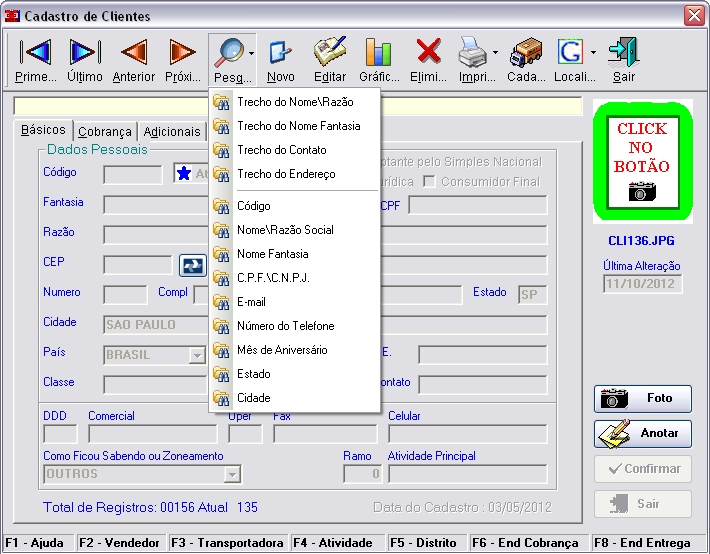The height and width of the screenshot is (554, 710).
Task: Switch to the Cobrança tab
Action: pos(105,132)
